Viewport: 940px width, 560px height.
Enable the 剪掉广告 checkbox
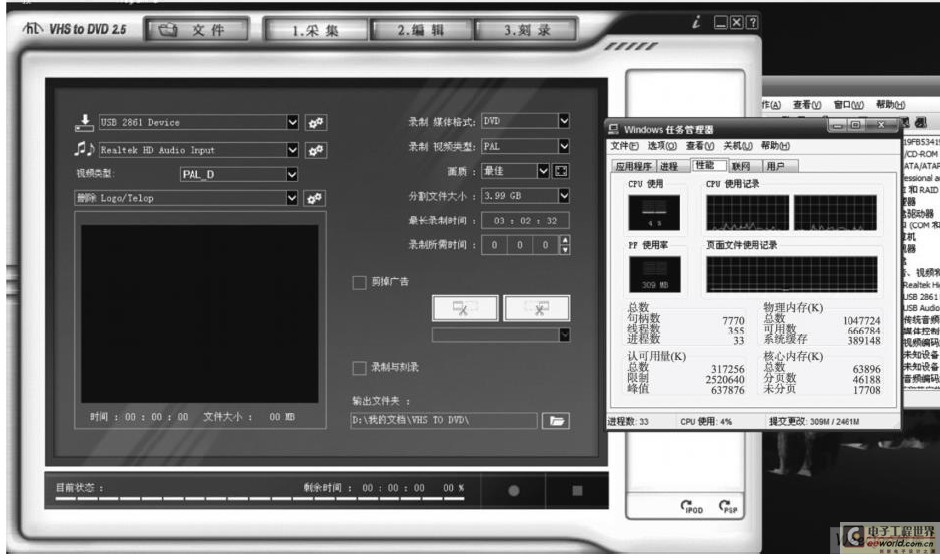coord(359,282)
